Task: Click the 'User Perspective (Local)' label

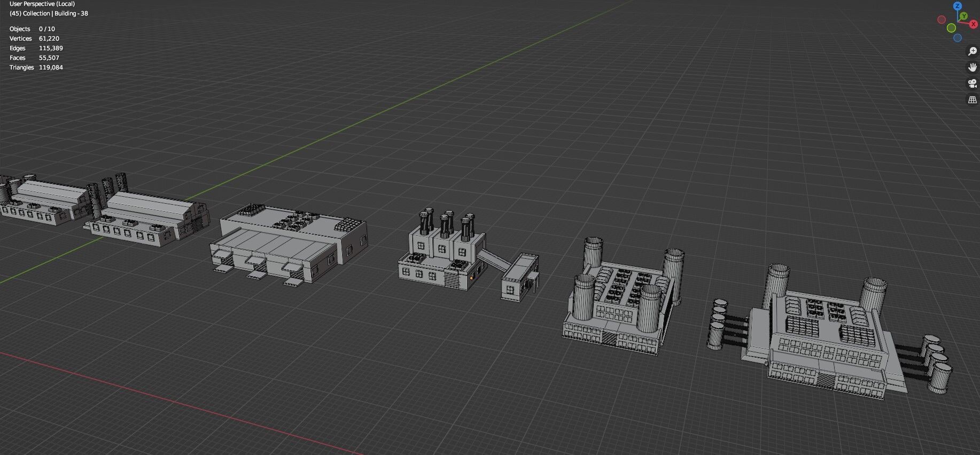Action: [42, 4]
